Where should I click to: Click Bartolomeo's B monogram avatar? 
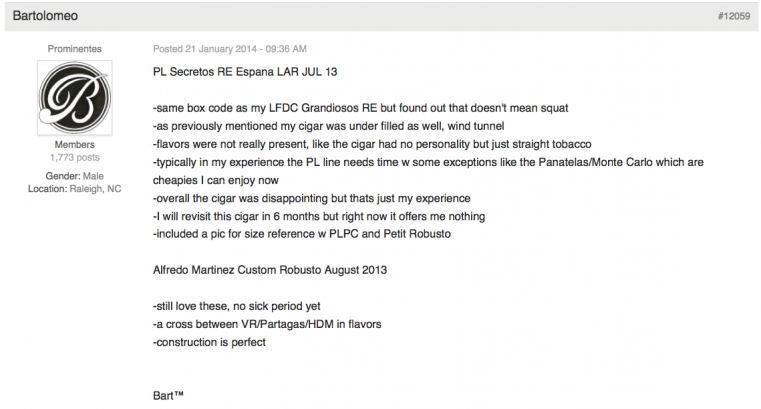(75, 98)
